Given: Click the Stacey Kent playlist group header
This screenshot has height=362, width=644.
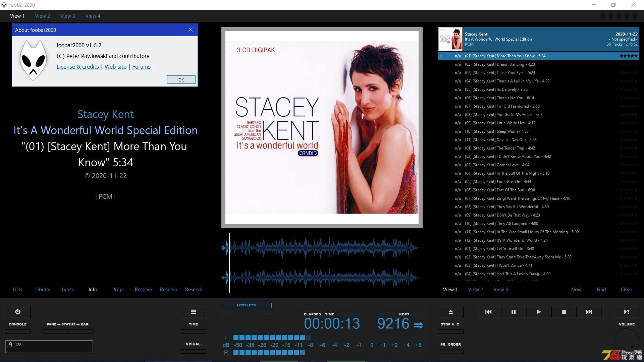Looking at the screenshot, I should pos(538,39).
